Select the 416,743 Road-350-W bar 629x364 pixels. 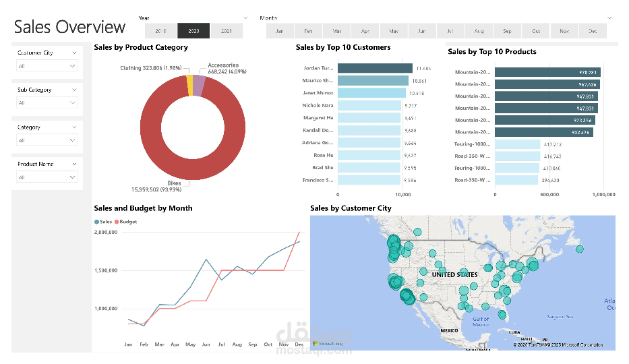tap(518, 156)
